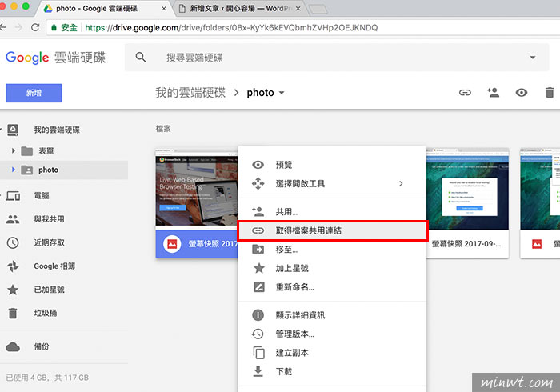Click the folder-move icon beside 移至
The height and width of the screenshot is (392, 560).
258,249
